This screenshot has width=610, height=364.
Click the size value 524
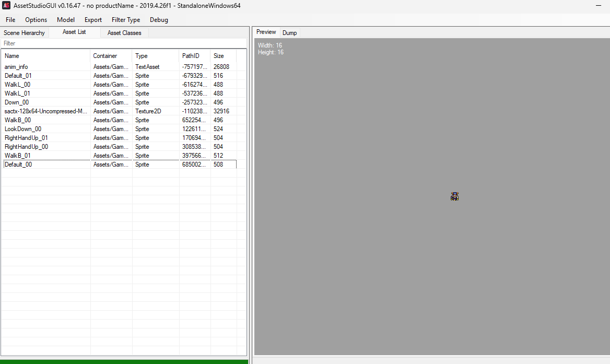(x=218, y=129)
